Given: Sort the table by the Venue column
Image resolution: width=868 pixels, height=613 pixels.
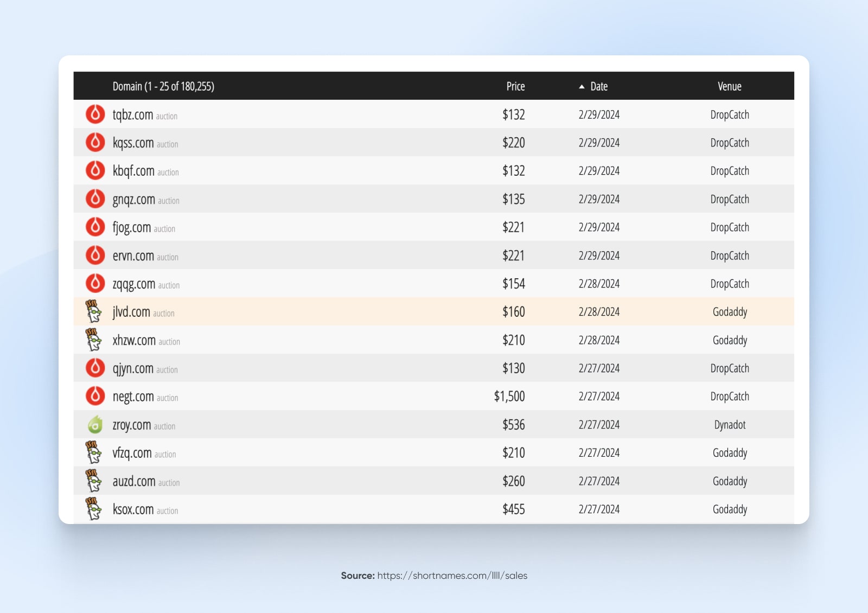Looking at the screenshot, I should point(729,86).
